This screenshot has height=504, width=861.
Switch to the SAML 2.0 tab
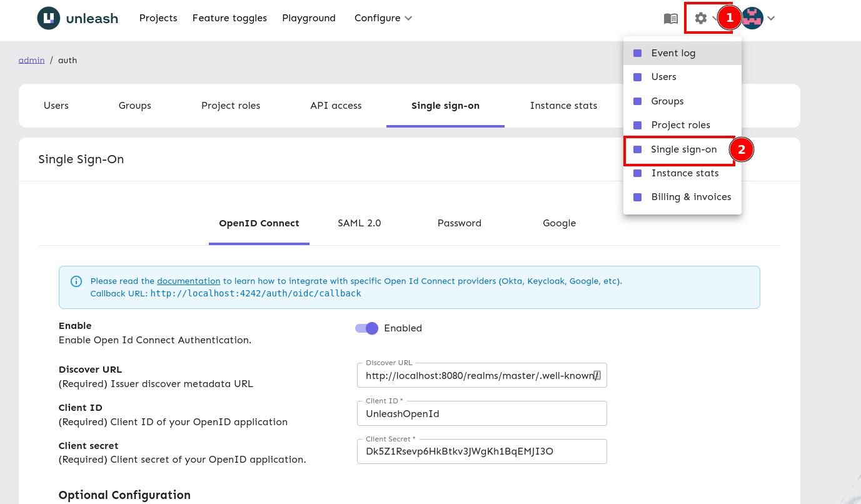point(359,223)
